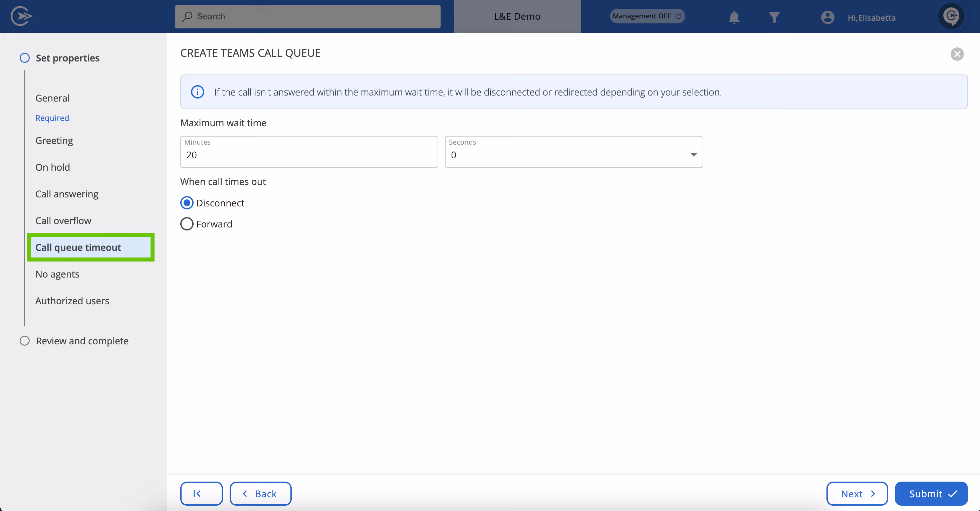Select the Forward radio option
The width and height of the screenshot is (980, 511).
[x=187, y=224]
